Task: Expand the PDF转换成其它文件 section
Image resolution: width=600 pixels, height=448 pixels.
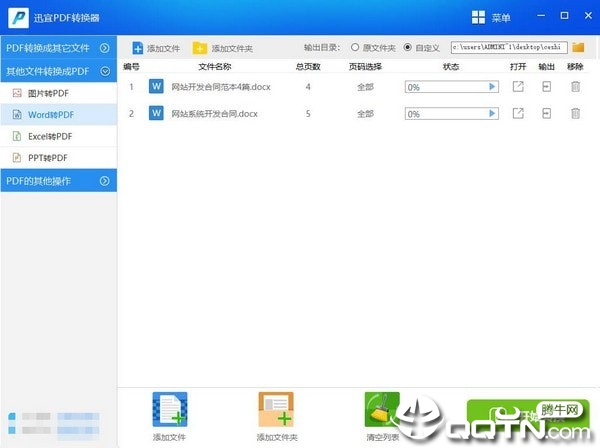Action: 58,48
